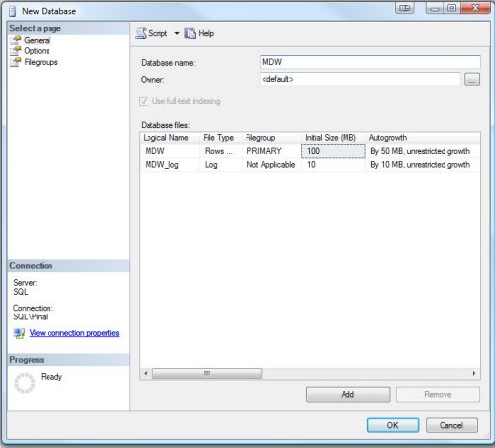Click the Add button

pos(347,394)
